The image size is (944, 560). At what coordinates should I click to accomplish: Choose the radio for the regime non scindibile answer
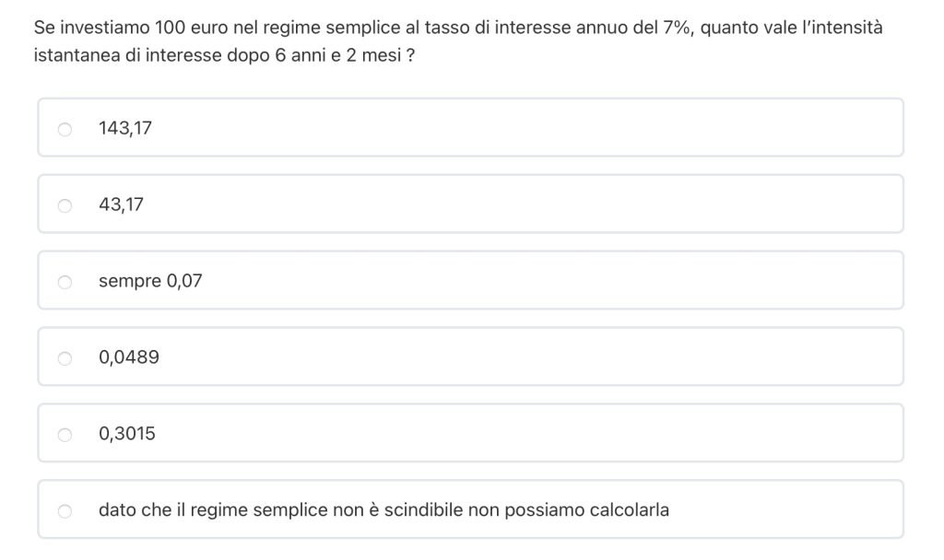click(65, 510)
